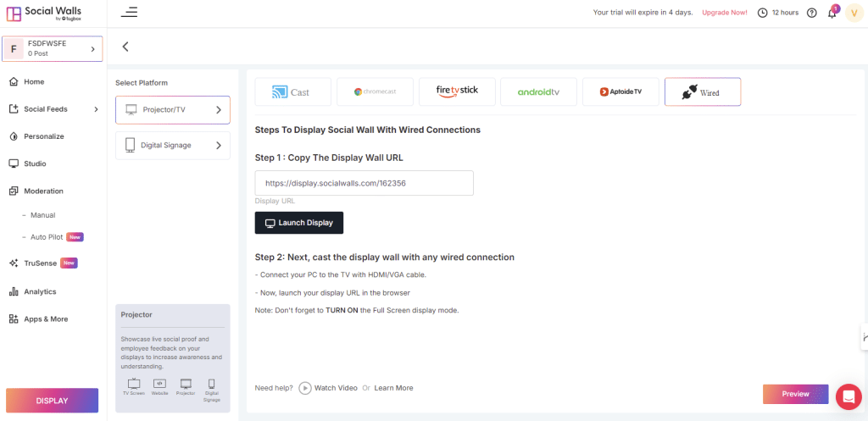Click the trial expiry notice text
The height and width of the screenshot is (421, 868).
click(643, 13)
